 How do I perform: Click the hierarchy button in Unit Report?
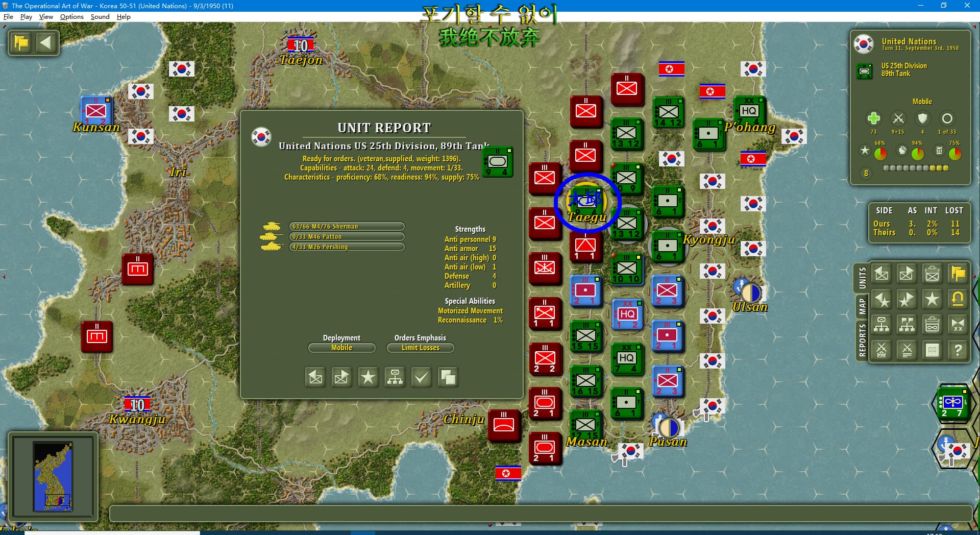click(x=395, y=377)
